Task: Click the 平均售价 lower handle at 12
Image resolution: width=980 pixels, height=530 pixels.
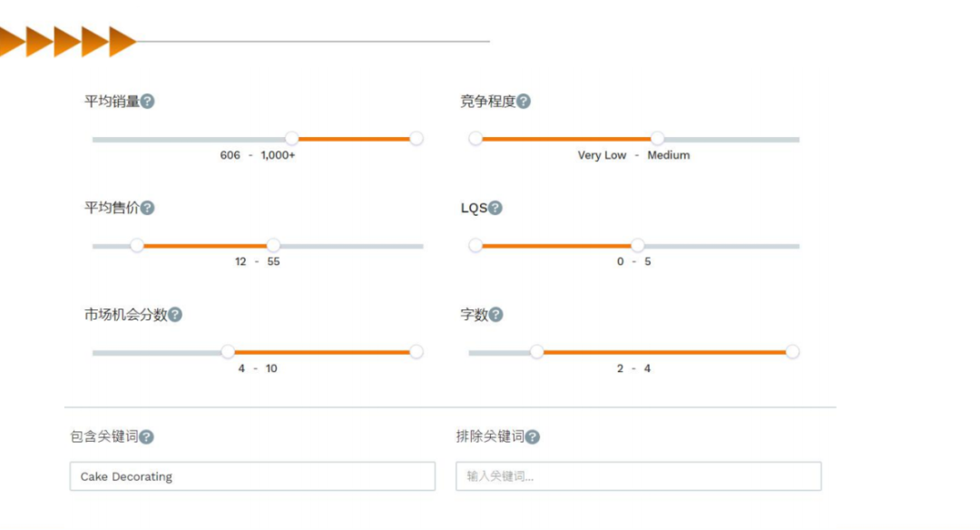Action: click(137, 245)
